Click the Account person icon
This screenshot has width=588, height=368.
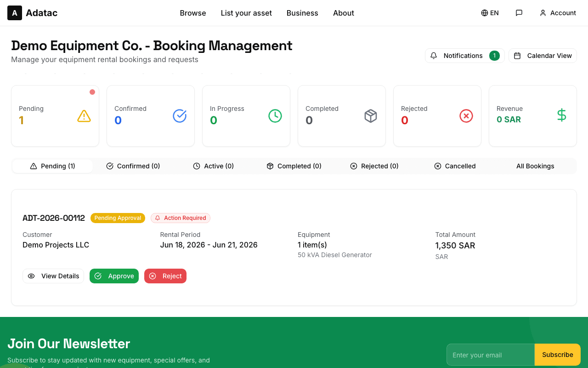(543, 13)
